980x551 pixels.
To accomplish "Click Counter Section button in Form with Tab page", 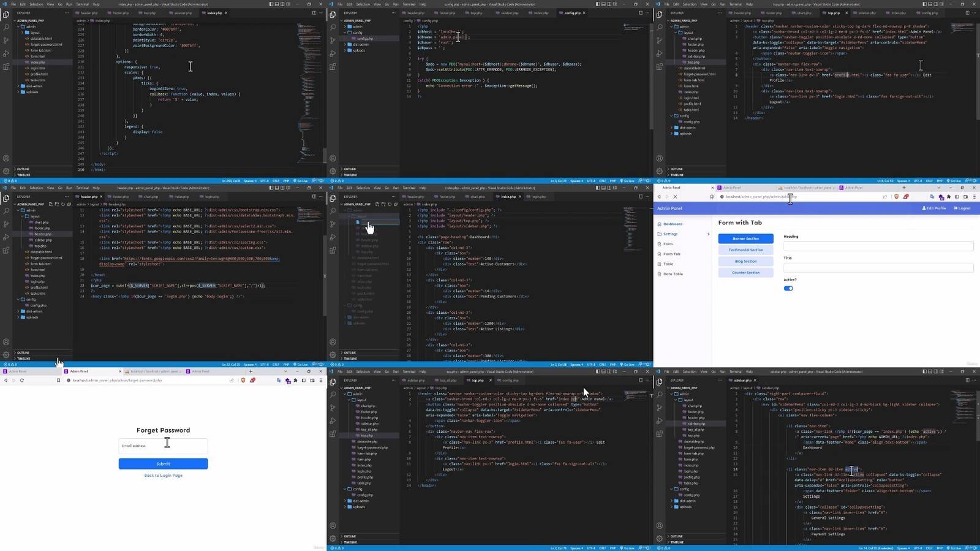I will [x=745, y=273].
